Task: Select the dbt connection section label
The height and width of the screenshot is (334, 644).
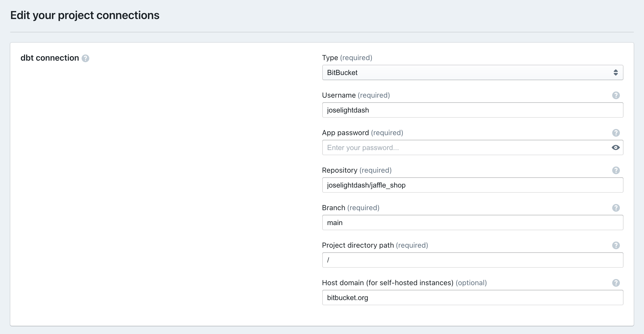Action: pos(50,58)
